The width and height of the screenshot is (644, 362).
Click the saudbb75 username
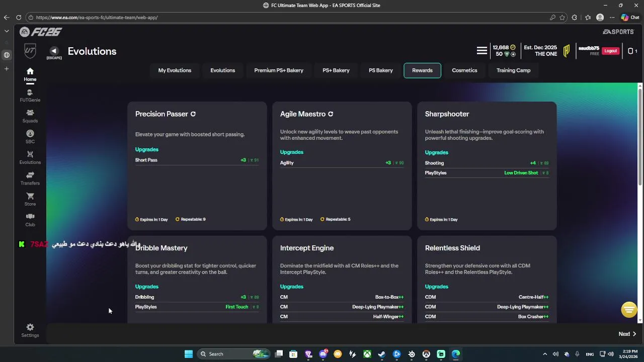click(x=589, y=48)
